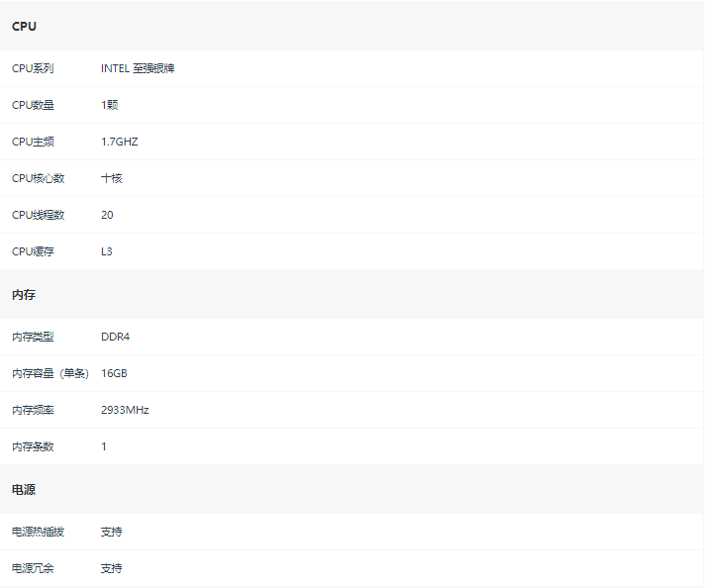Select the CPU系列 label
Image resolution: width=714 pixels, height=588 pixels.
tap(33, 68)
